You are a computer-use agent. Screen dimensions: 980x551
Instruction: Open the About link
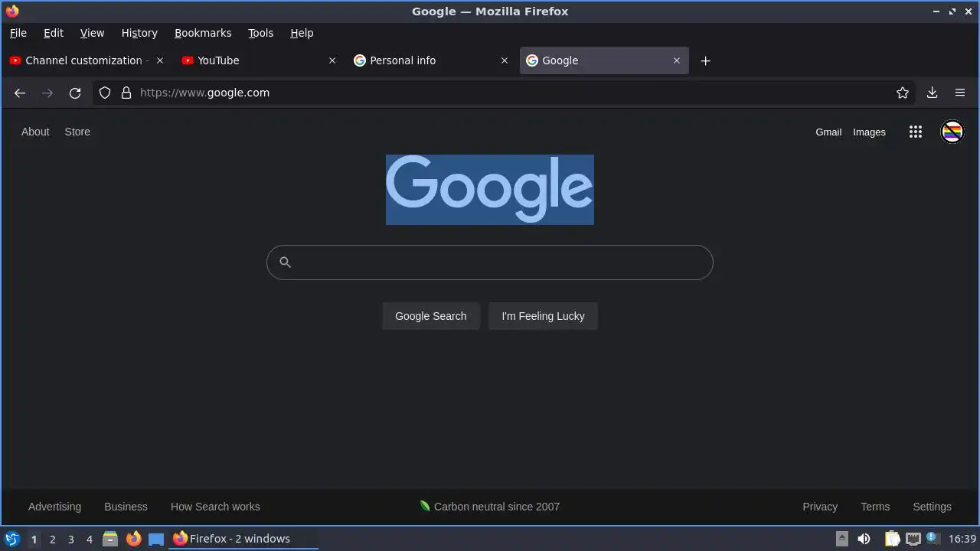pos(35,132)
